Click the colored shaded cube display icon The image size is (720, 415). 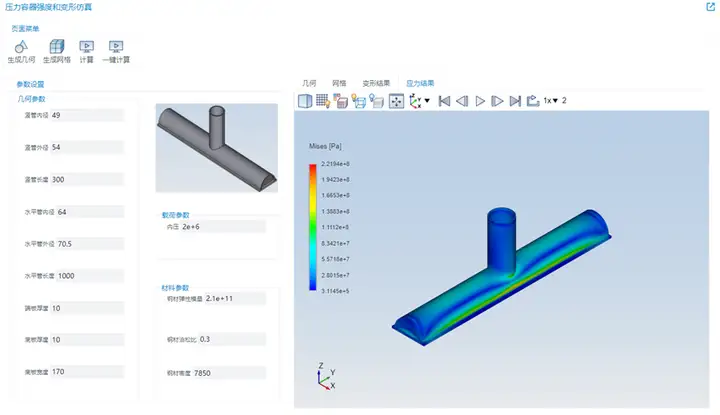(341, 101)
